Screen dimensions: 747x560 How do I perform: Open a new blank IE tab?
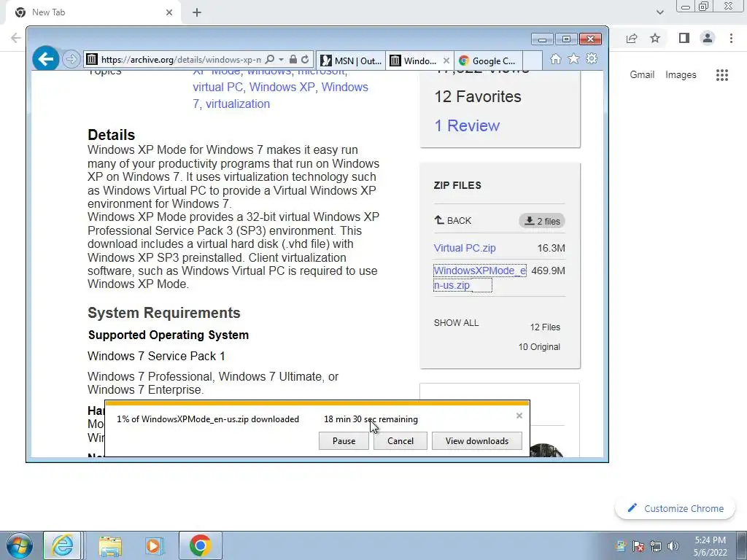pos(533,61)
